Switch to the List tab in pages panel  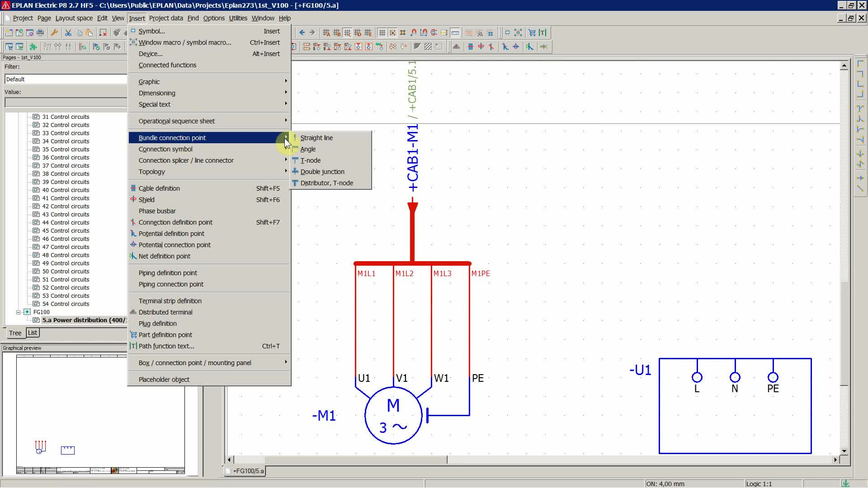tap(32, 333)
